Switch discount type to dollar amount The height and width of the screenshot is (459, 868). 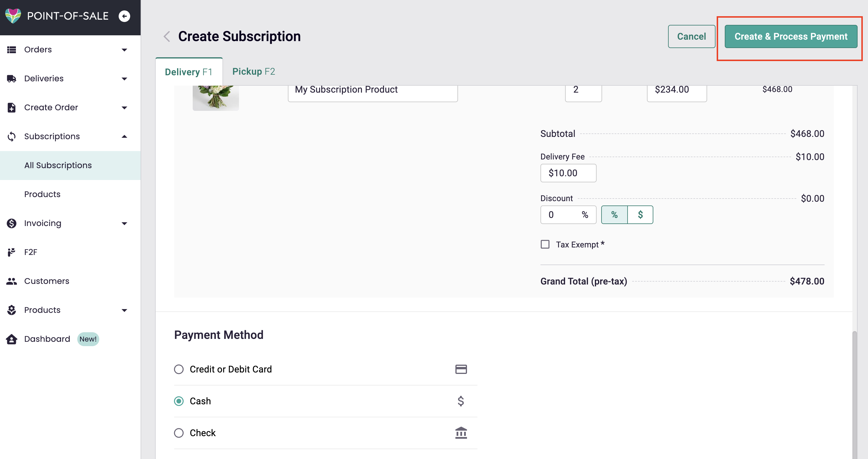(x=640, y=215)
